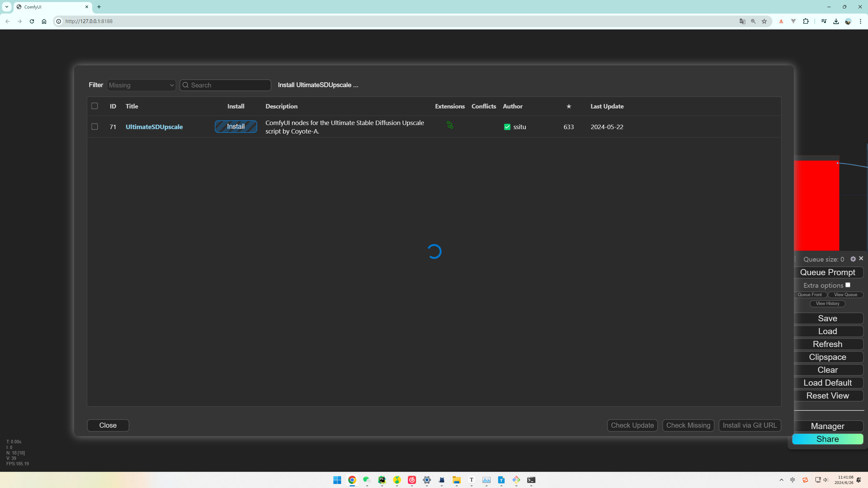The image size is (868, 488).
Task: Open the UltimateSDUpscale title link
Action: click(x=154, y=127)
